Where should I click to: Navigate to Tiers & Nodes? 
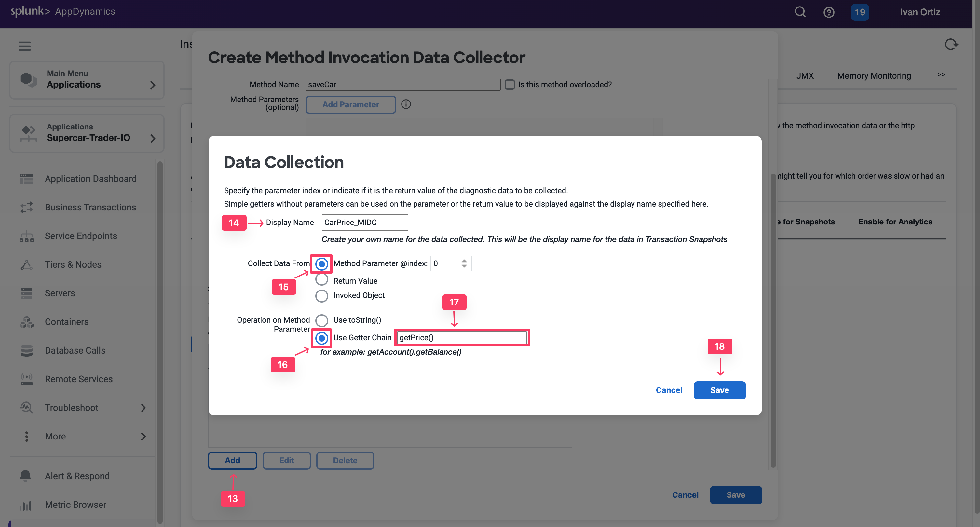click(73, 264)
